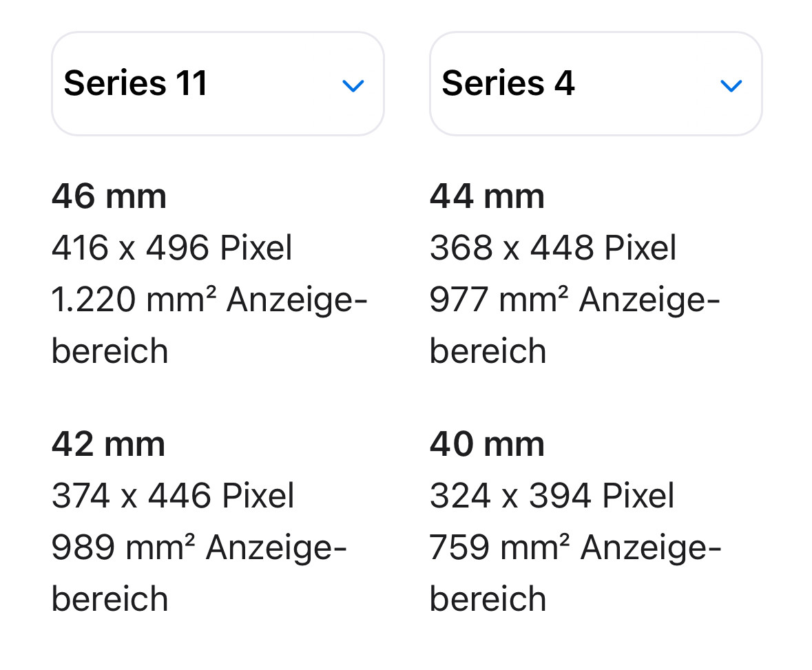Open the Series 11 model dropdown
This screenshot has width=812, height=670.
[218, 84]
